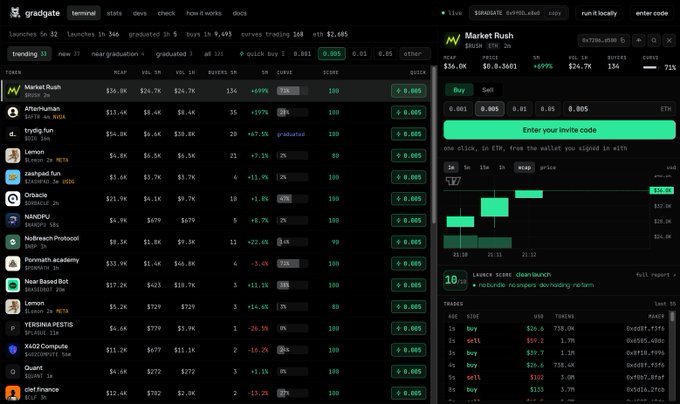Show mcap on the chart
Image resolution: width=680 pixels, height=404 pixels.
pos(524,167)
